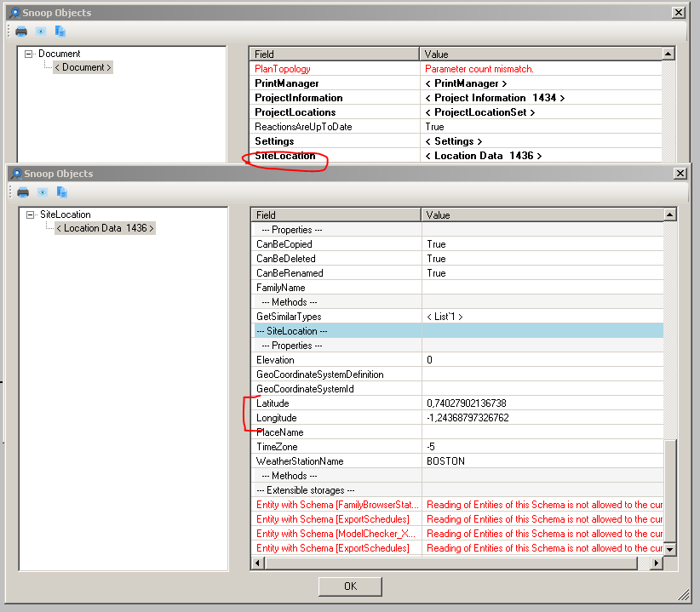Click eye preview icon in upper Snoop window
The image size is (700, 612).
click(x=41, y=31)
